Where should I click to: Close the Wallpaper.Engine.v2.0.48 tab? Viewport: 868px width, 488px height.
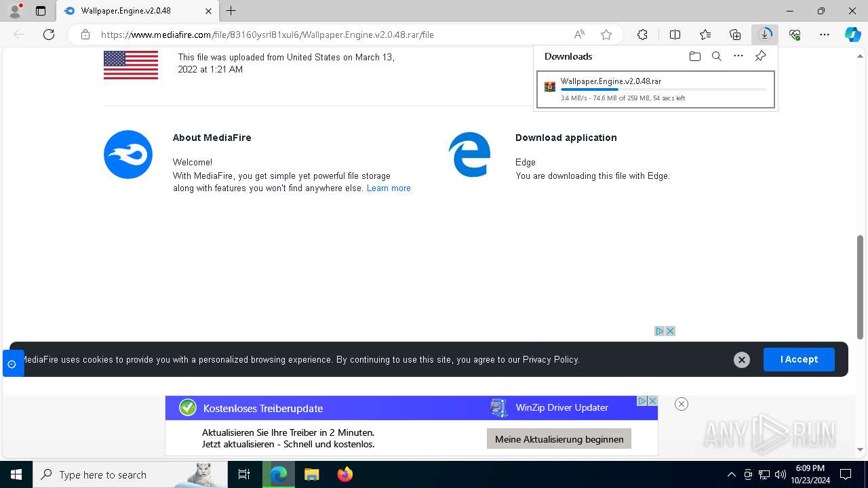[209, 11]
